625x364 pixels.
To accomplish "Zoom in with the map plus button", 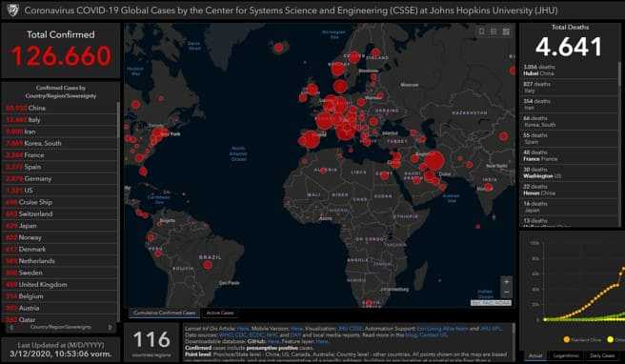I will (x=506, y=282).
